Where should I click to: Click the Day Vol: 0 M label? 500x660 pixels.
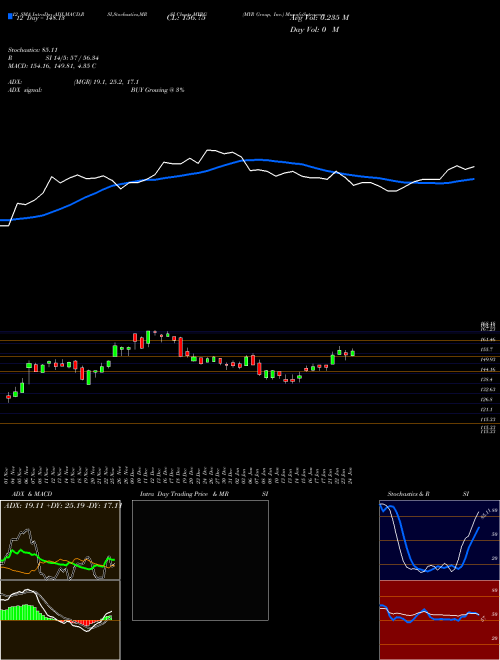[x=314, y=30]
